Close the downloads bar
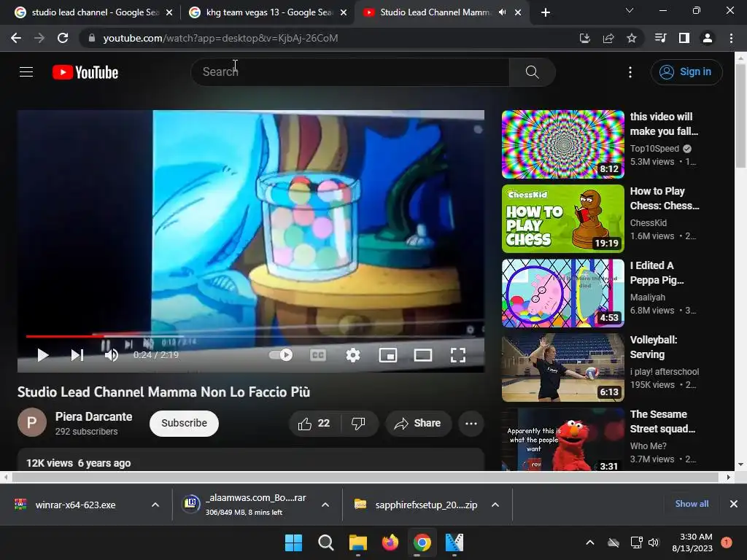Viewport: 747px width, 560px height. point(734,504)
